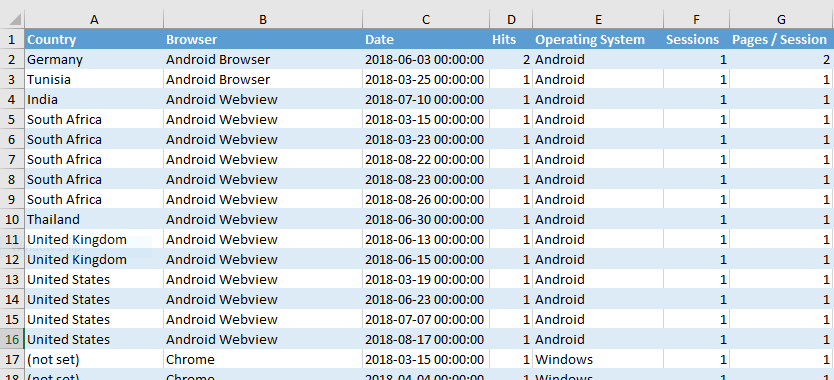Select Sessions value in Tunisia row
This screenshot has width=834, height=380.
696,79
